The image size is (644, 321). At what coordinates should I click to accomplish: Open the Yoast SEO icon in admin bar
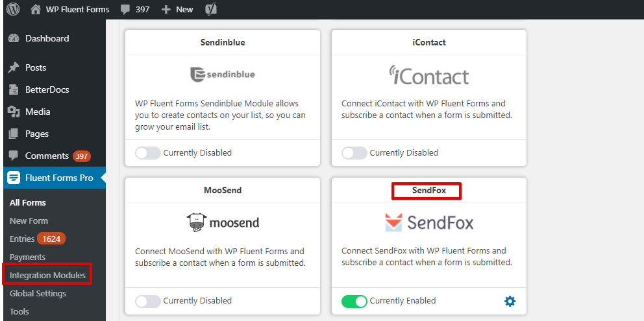[x=211, y=9]
